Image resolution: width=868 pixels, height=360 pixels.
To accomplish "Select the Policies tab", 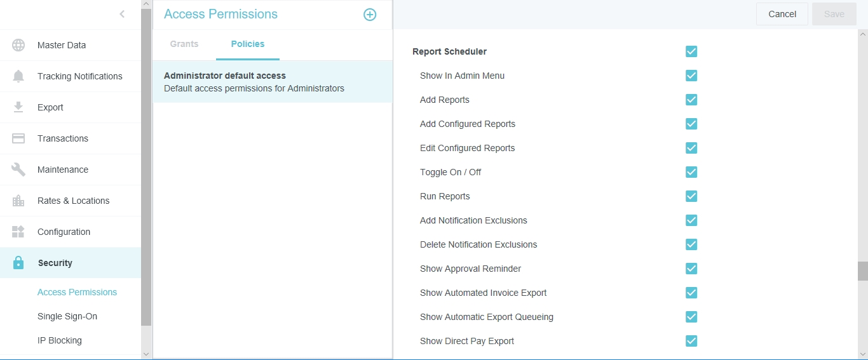I will click(248, 44).
